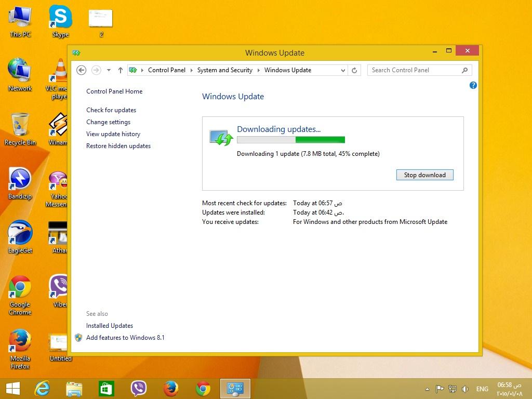The width and height of the screenshot is (532, 399).
Task: Click Check for updates
Action: [111, 110]
